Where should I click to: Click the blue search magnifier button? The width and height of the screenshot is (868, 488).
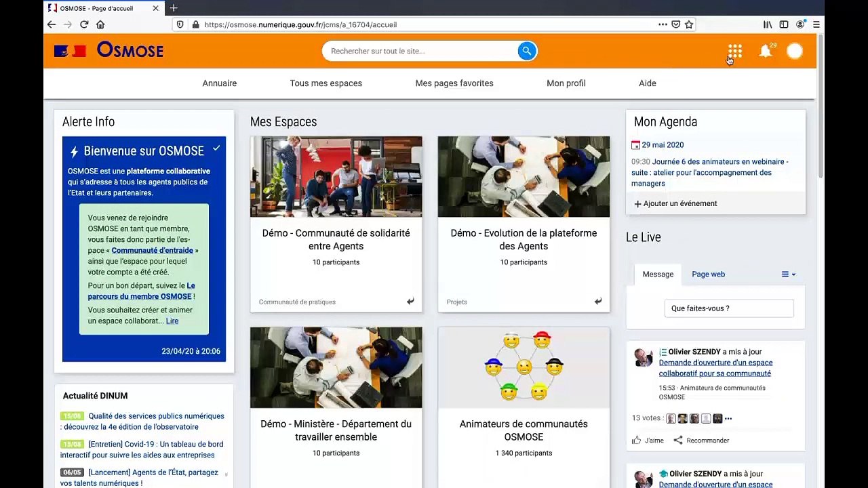coord(527,51)
